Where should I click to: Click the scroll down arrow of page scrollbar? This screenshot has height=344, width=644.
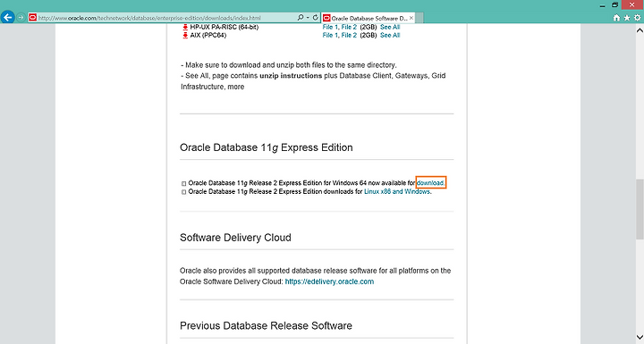(x=640, y=338)
